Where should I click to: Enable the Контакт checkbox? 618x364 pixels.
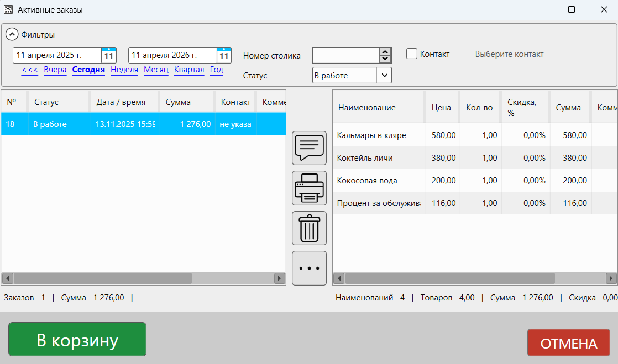click(411, 54)
